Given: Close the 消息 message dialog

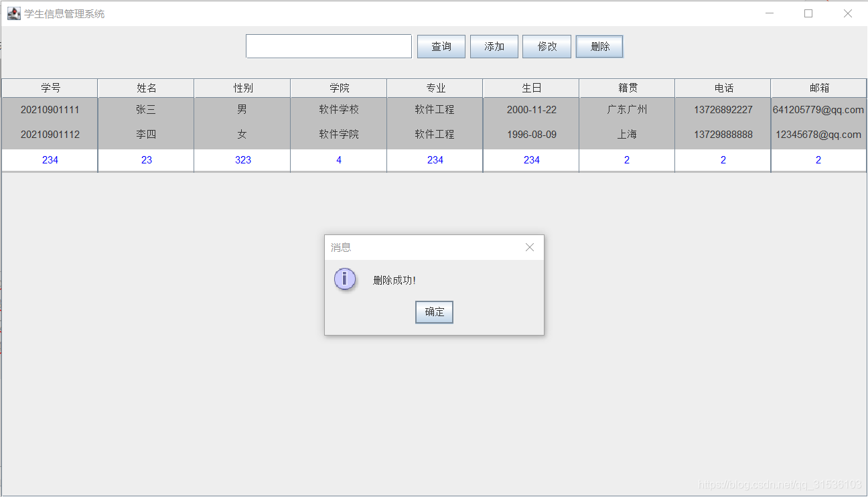Looking at the screenshot, I should pos(529,247).
